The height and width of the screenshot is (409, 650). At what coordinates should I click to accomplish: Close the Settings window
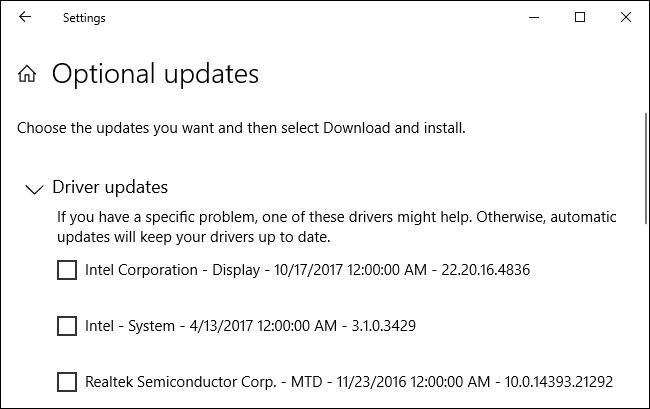[x=626, y=17]
